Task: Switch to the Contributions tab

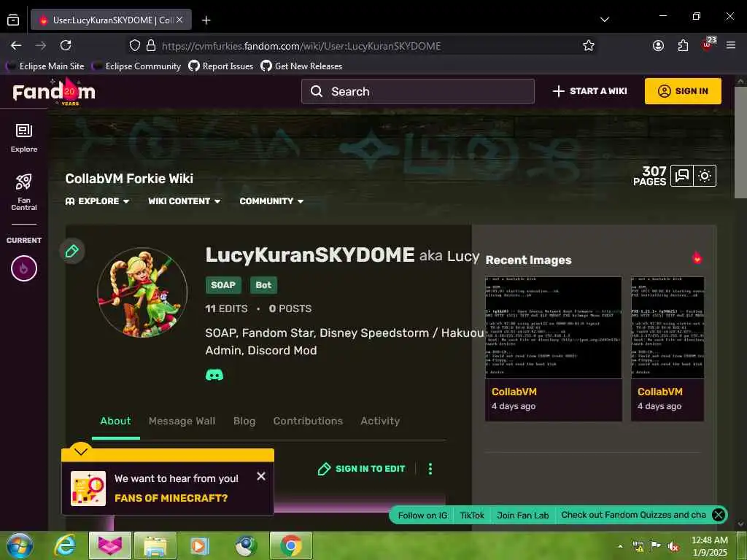Action: click(309, 421)
